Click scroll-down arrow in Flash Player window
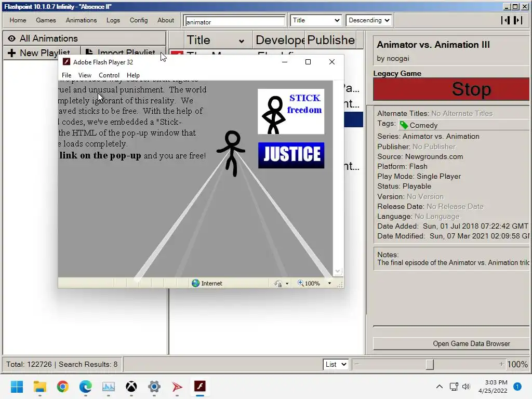 click(x=337, y=271)
